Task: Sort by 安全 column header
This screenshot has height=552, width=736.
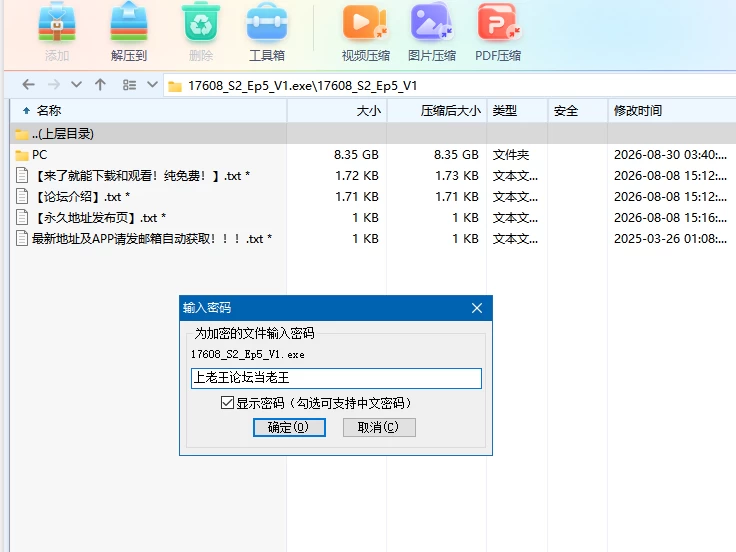Action: click(x=577, y=111)
